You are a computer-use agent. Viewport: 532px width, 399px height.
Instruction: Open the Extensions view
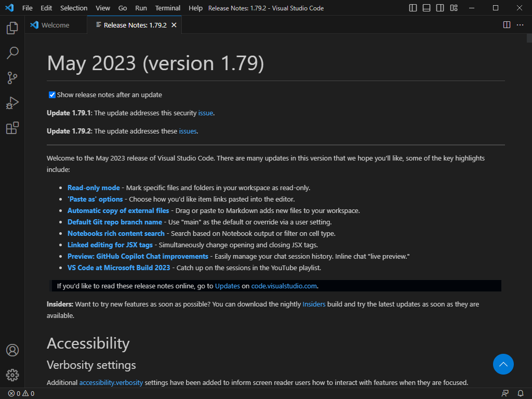12,128
